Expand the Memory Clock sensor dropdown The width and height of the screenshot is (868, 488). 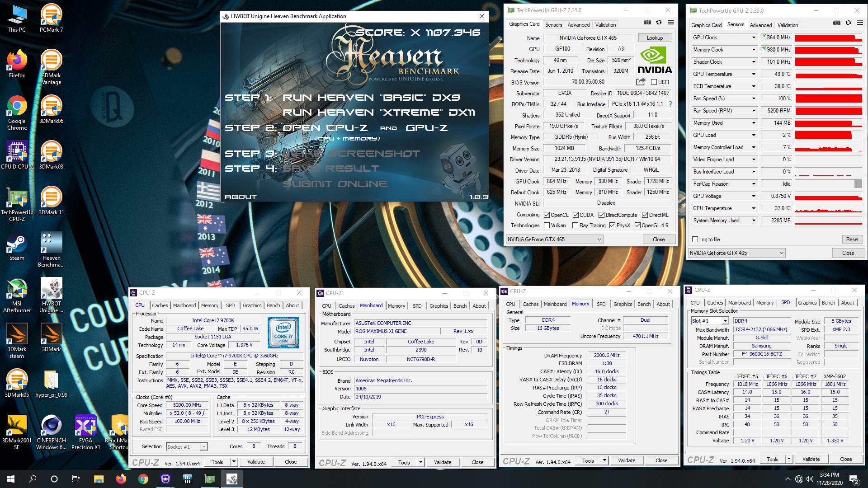[x=754, y=50]
